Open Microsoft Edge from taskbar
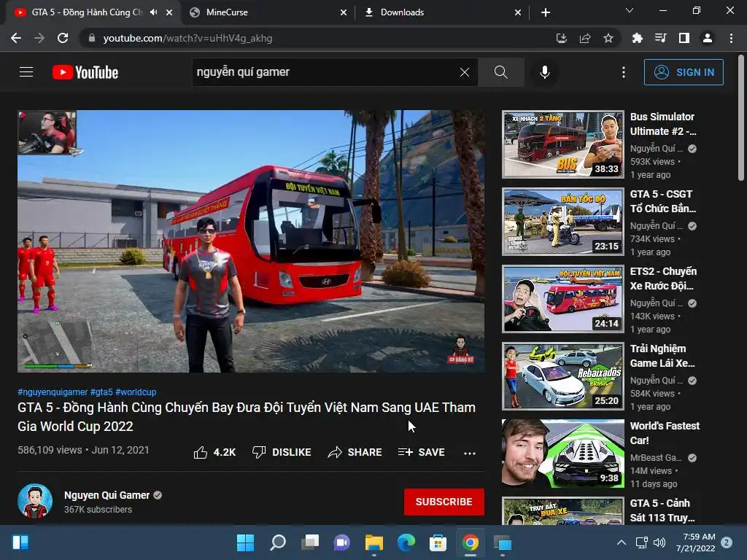 point(406,542)
